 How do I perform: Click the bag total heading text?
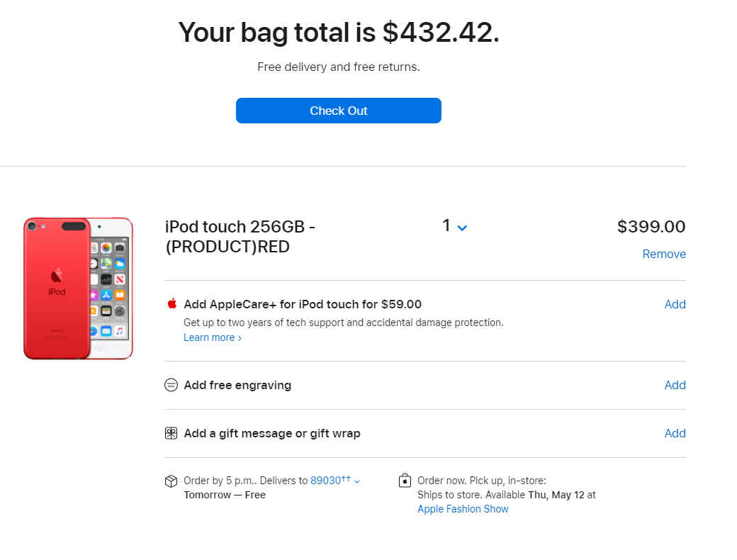339,33
